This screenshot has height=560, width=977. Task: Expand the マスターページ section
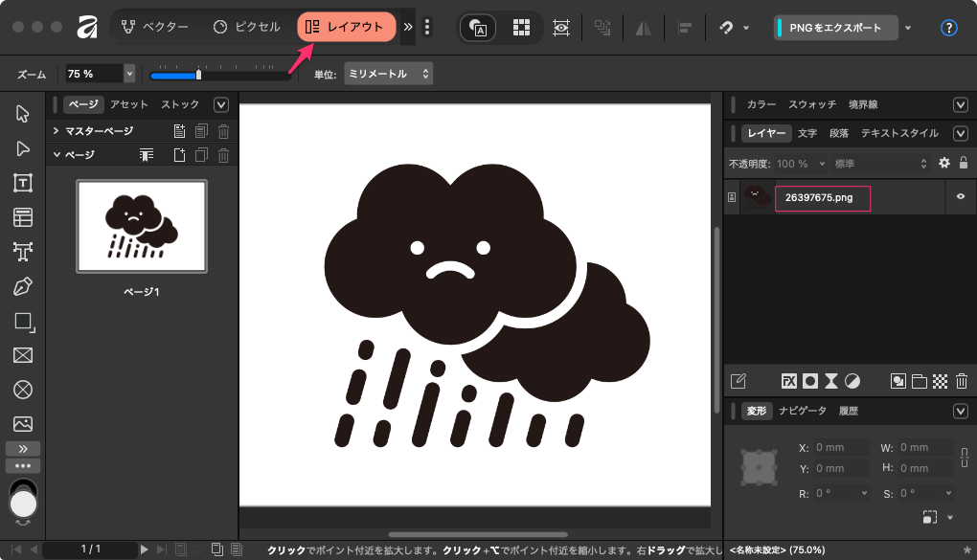pyautogui.click(x=57, y=131)
